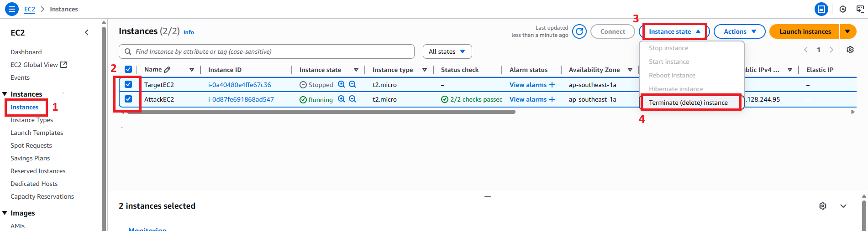Open AMIs in sidebar
Image resolution: width=868 pixels, height=231 pixels.
(x=18, y=226)
